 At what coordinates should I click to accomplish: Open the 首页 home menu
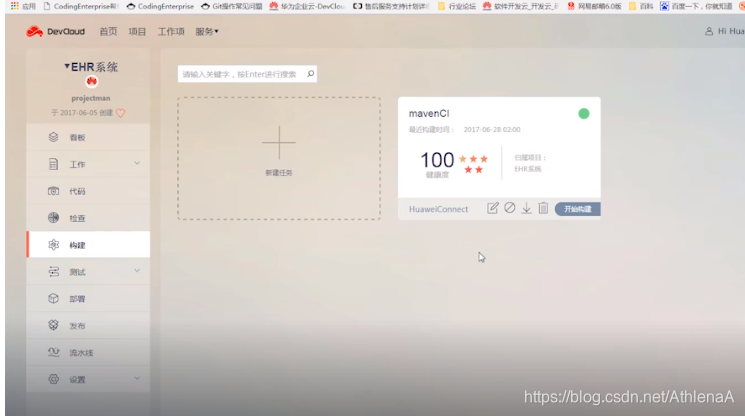point(108,31)
